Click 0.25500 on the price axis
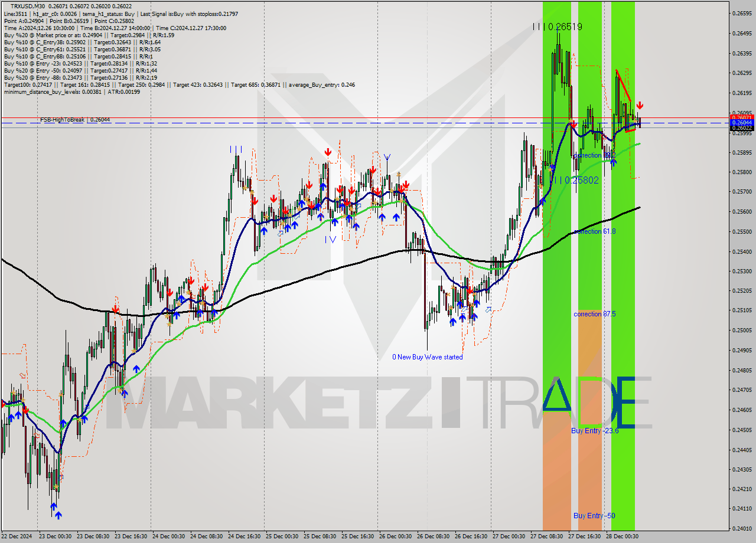Screen dimensions: 756x543 click(x=742, y=232)
